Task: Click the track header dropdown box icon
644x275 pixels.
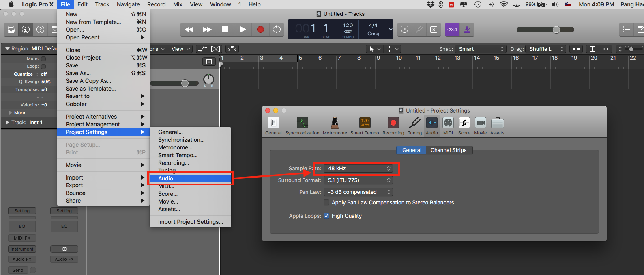Action: [209, 61]
